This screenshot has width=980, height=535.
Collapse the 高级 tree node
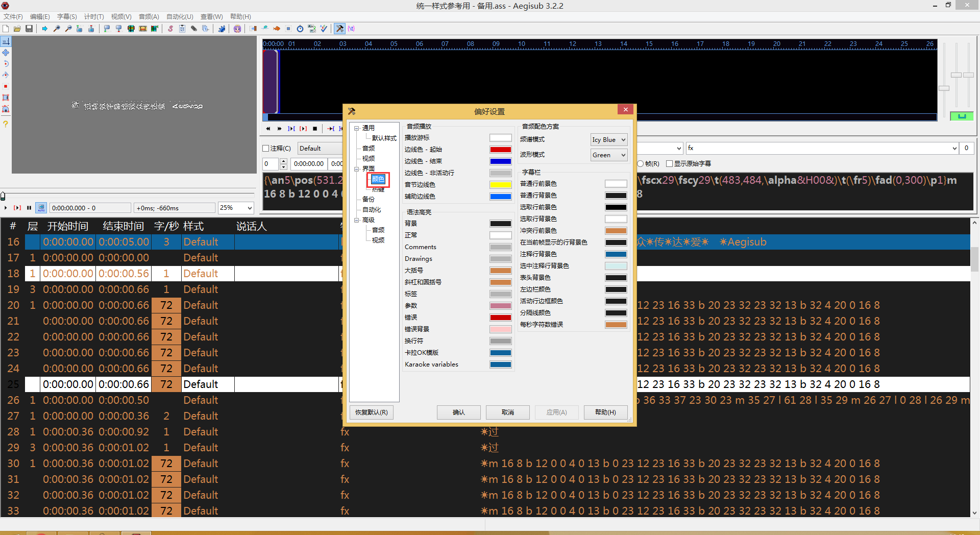point(357,220)
